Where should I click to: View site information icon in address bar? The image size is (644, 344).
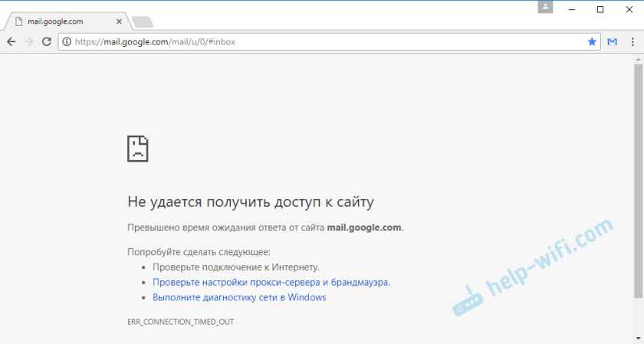coord(67,42)
